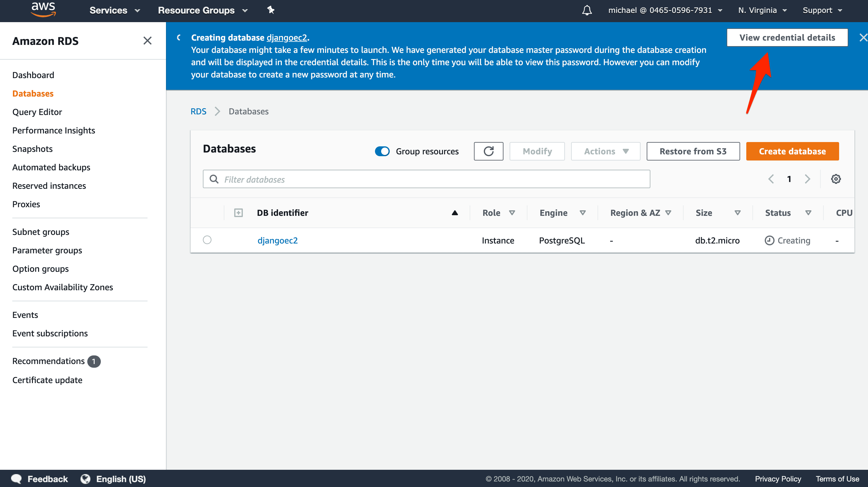Open the michael account dropdown

(665, 10)
